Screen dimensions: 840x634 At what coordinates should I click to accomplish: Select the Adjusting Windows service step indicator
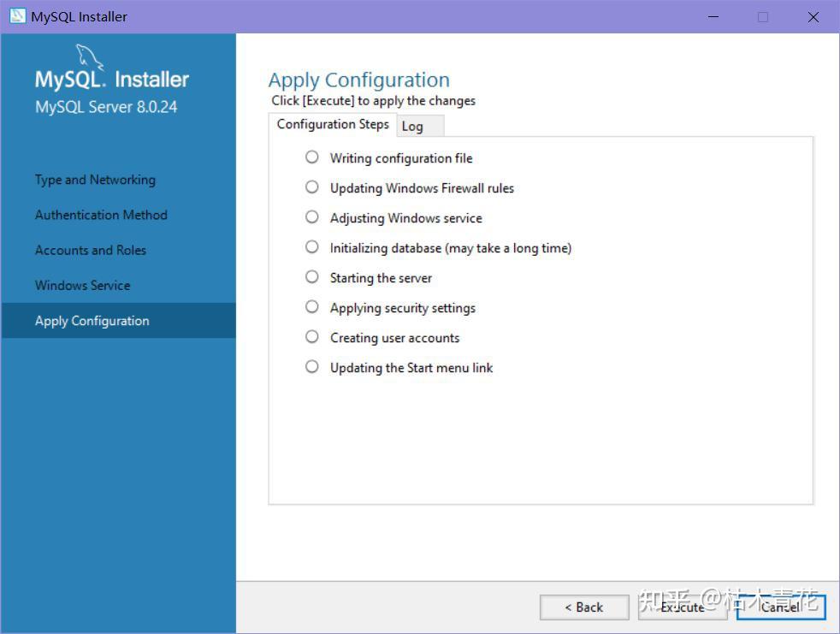pos(311,217)
